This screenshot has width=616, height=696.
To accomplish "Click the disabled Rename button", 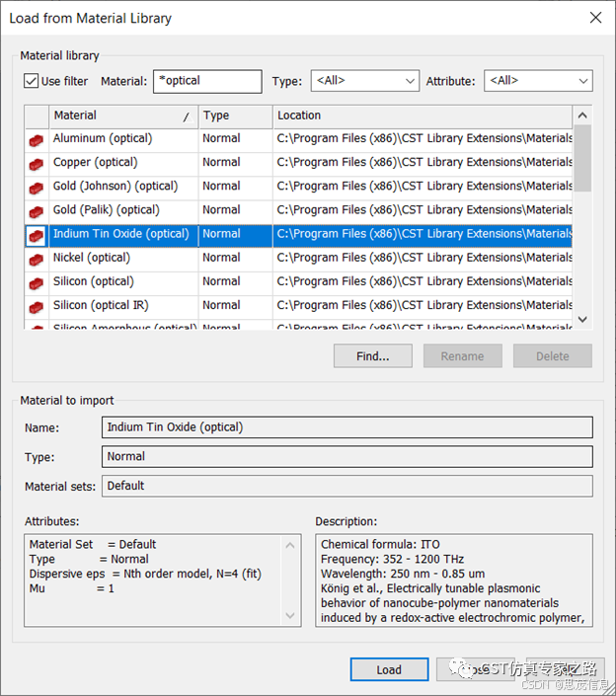I will tap(462, 356).
